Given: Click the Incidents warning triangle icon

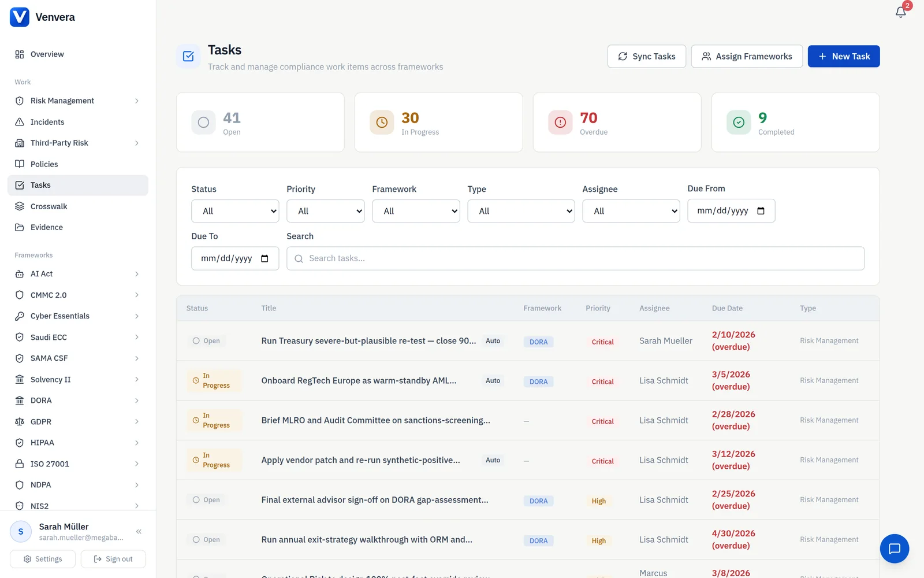Looking at the screenshot, I should (x=20, y=122).
